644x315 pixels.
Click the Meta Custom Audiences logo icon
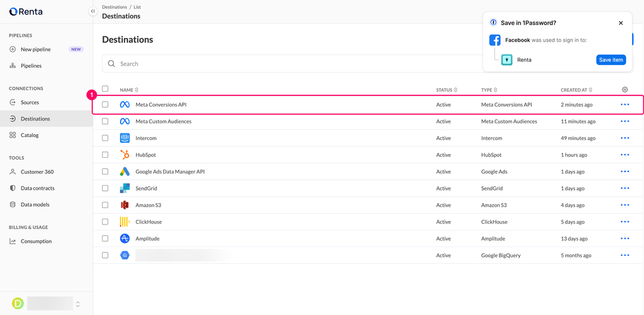(125, 121)
